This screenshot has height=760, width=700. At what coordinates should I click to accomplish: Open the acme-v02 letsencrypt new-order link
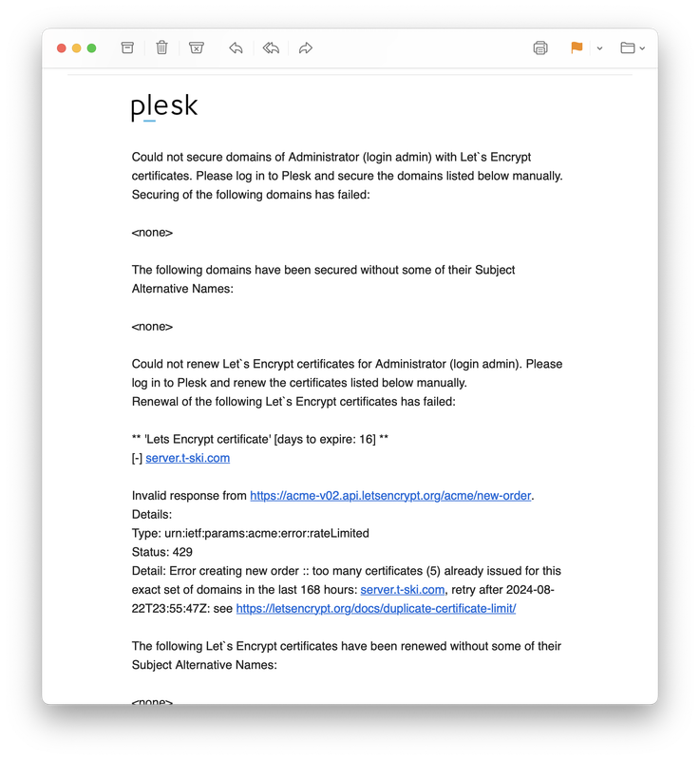click(390, 495)
